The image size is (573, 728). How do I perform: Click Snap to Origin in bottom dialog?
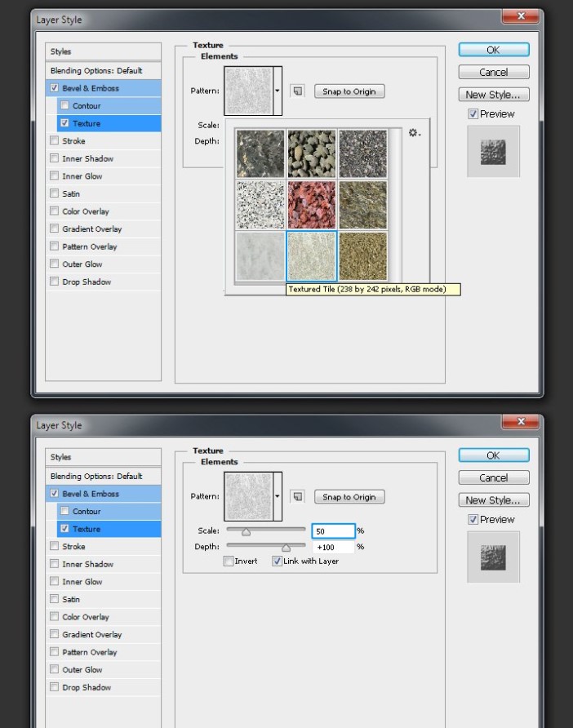click(349, 497)
